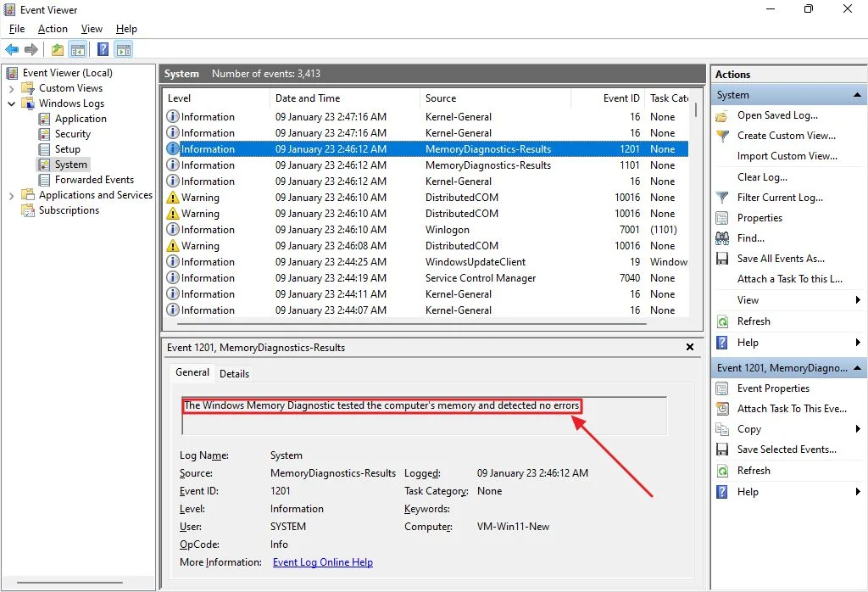Toggle the Show/Hide Action Pane toolbar icon
This screenshot has width=868, height=592.
click(124, 50)
